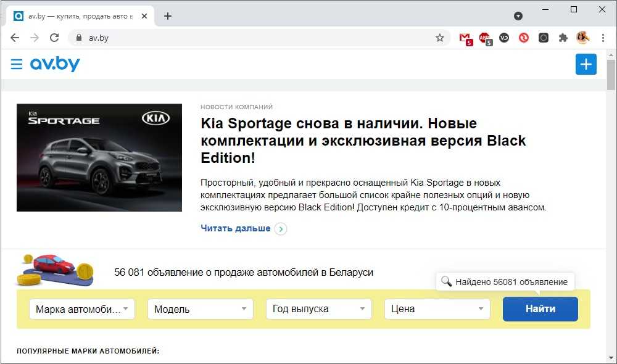Open the Цена dropdown
The image size is (617, 364).
tap(437, 309)
